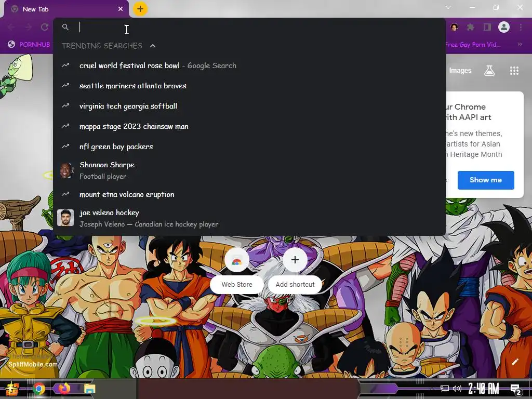Click the 2:48 AM taskbar clock
532x399 pixels.
[484, 389]
